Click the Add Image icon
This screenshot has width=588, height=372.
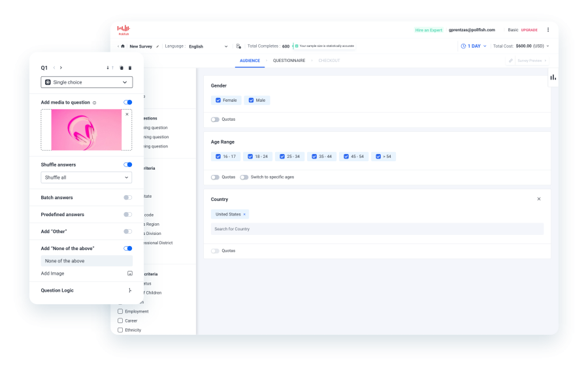[x=129, y=273]
